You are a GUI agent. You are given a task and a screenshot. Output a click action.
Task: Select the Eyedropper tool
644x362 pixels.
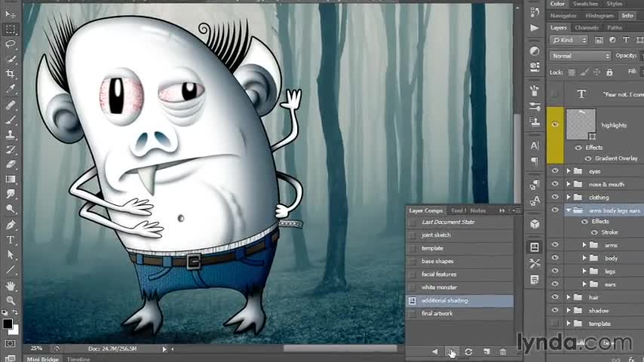11,89
